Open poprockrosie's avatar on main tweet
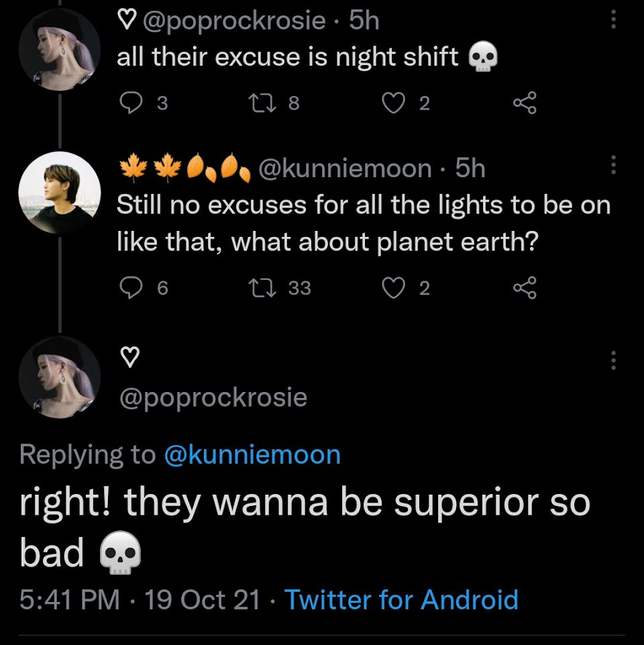The height and width of the screenshot is (645, 644). point(60,377)
